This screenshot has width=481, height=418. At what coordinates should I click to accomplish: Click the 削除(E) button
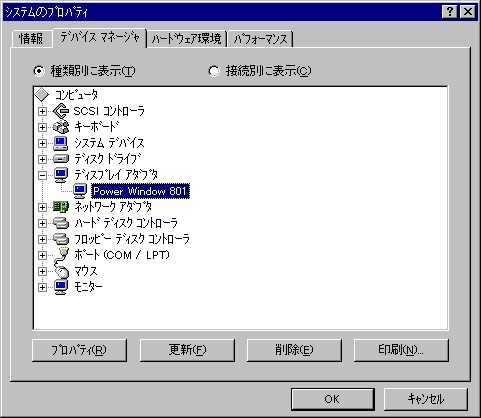(294, 350)
